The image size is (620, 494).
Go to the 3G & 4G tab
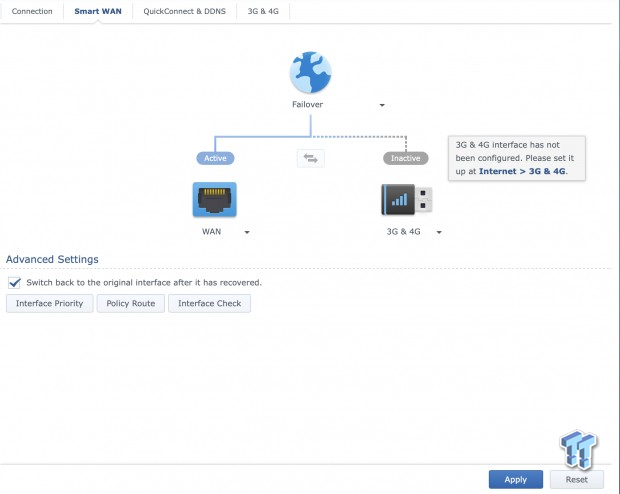point(263,11)
